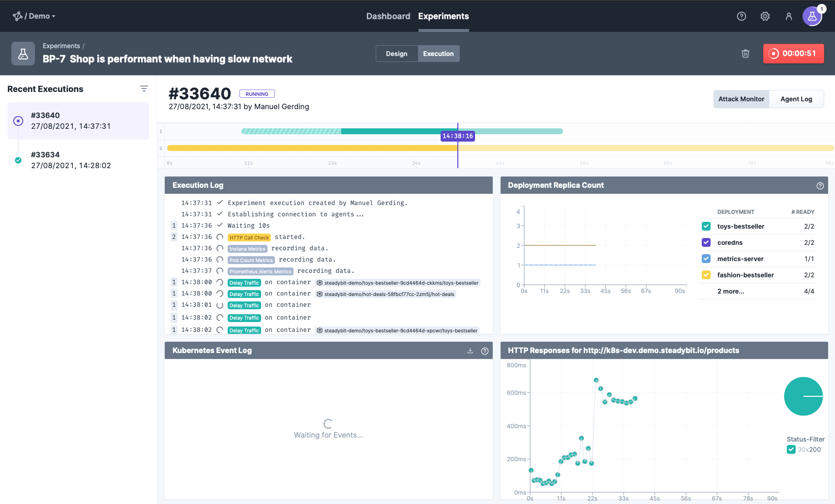Open settings gear in top bar
Image resolution: width=835 pixels, height=504 pixels.
(x=765, y=16)
